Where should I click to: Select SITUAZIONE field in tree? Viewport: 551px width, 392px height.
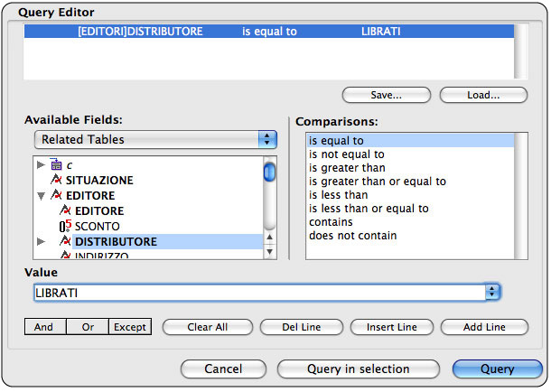99,181
